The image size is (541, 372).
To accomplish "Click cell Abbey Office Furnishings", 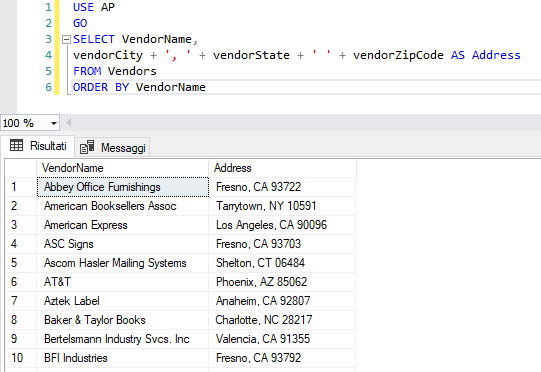I will (x=122, y=187).
